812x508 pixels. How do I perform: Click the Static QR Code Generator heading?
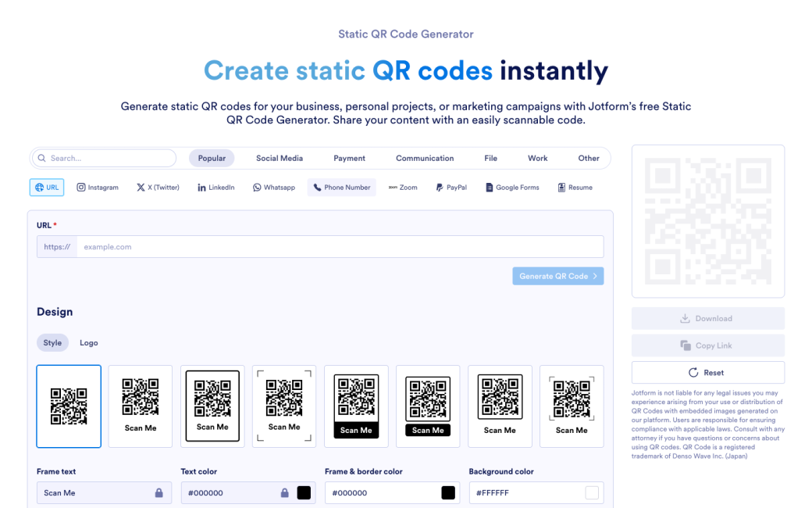point(405,34)
